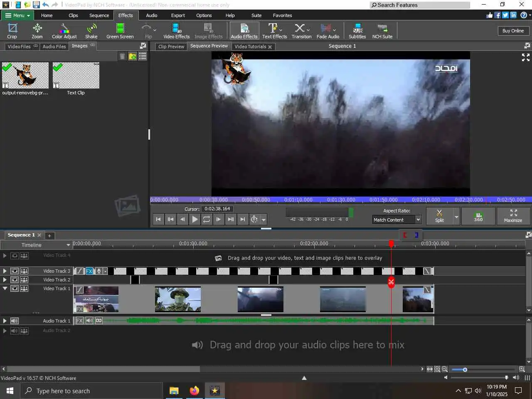Image resolution: width=532 pixels, height=399 pixels.
Task: Click the link icon on Audio Track 1 clip
Action: [x=99, y=320]
